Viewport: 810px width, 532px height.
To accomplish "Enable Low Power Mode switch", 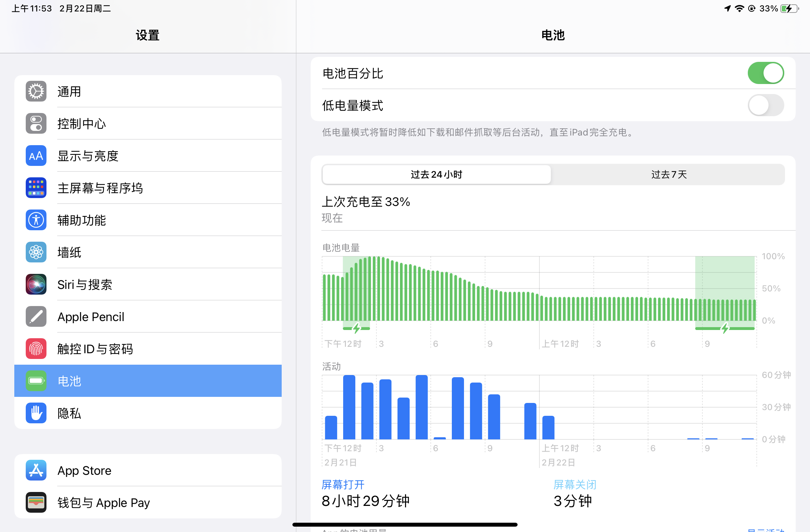I will (765, 105).
